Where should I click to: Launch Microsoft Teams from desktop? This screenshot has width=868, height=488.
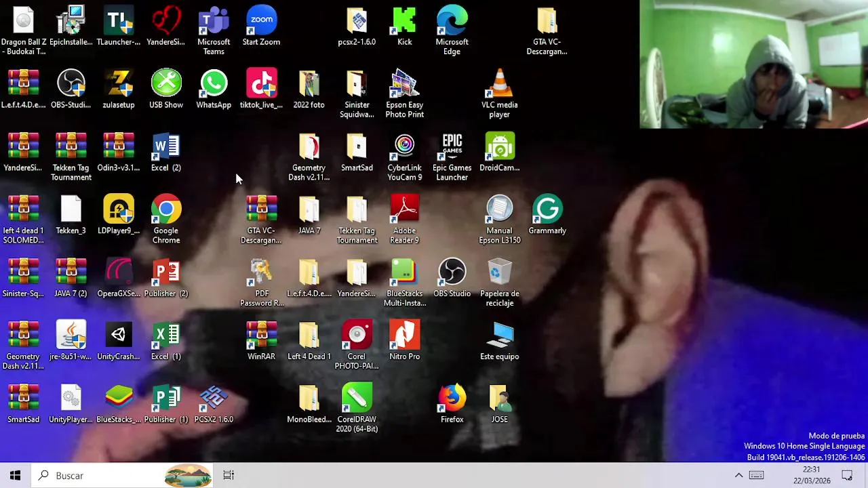click(x=214, y=30)
